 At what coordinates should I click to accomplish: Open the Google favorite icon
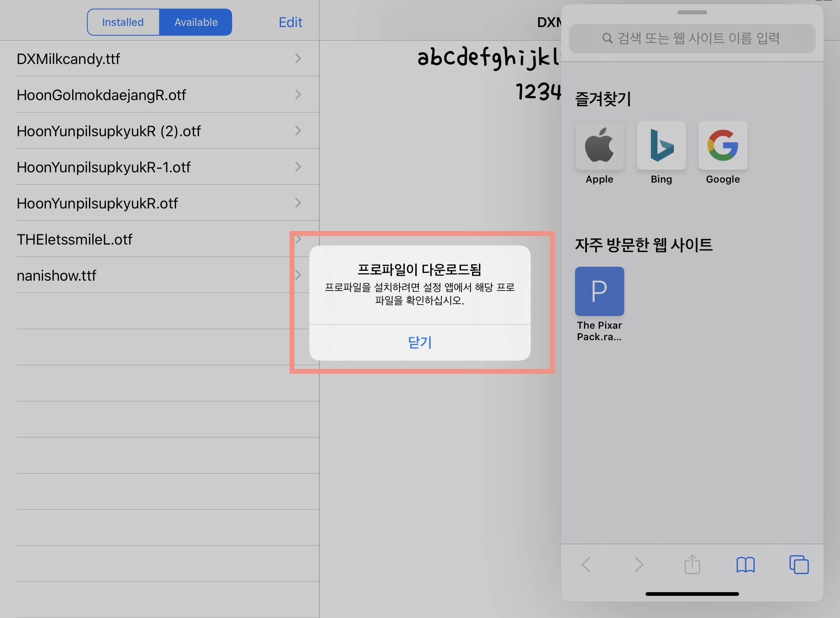pyautogui.click(x=723, y=145)
